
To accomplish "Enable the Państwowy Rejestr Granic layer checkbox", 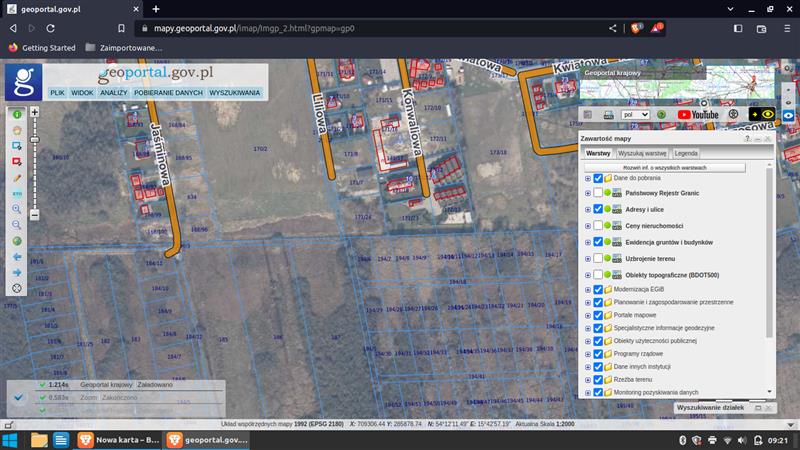I will pos(598,193).
